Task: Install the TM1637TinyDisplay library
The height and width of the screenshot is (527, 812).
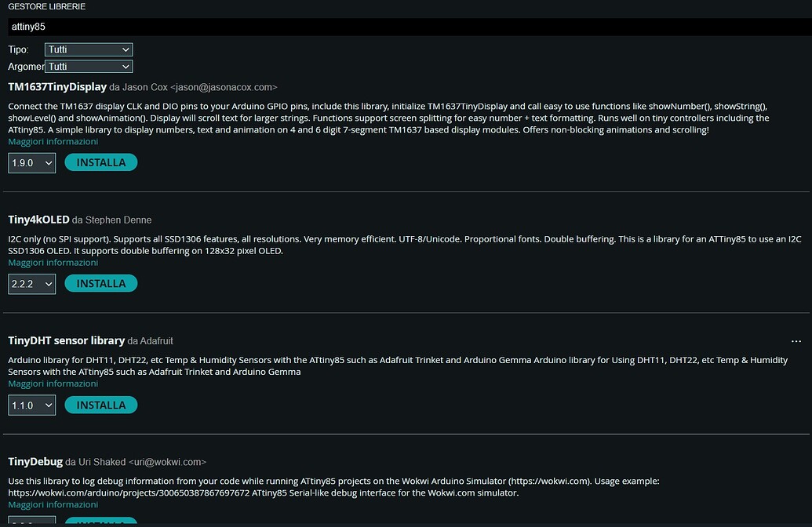Action: tap(101, 162)
